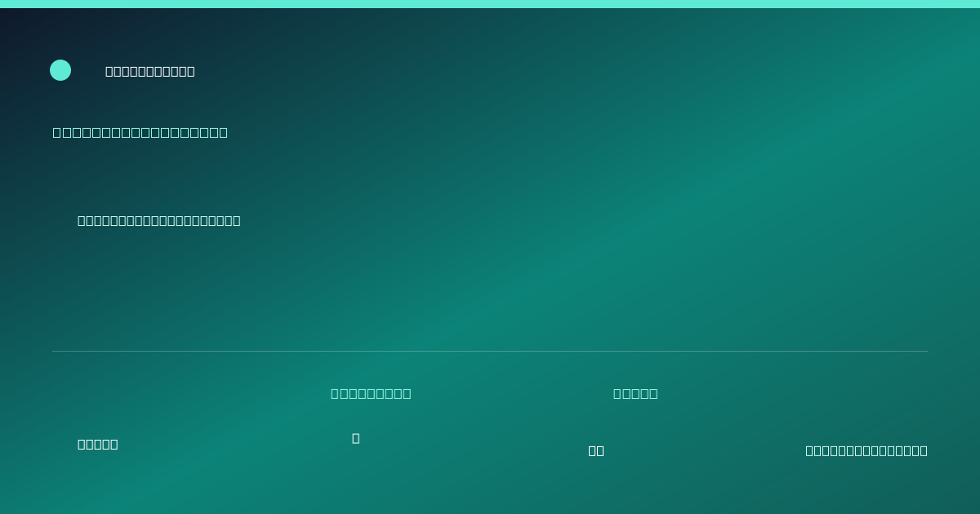Click the mint circle logo icon

tap(60, 70)
